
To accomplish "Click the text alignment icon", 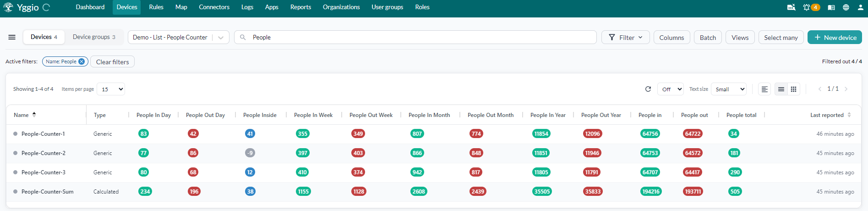I will (x=764, y=89).
